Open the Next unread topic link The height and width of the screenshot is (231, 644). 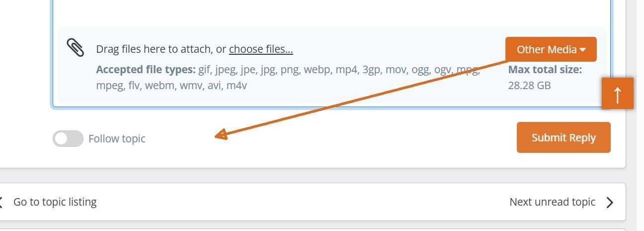point(552,202)
